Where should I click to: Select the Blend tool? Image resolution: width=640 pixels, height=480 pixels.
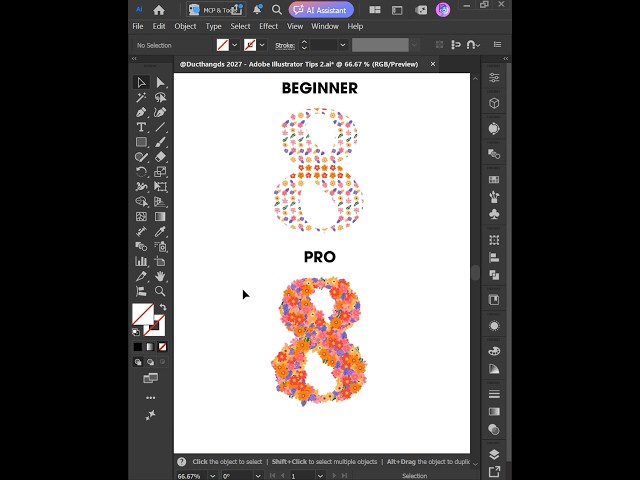pos(141,246)
